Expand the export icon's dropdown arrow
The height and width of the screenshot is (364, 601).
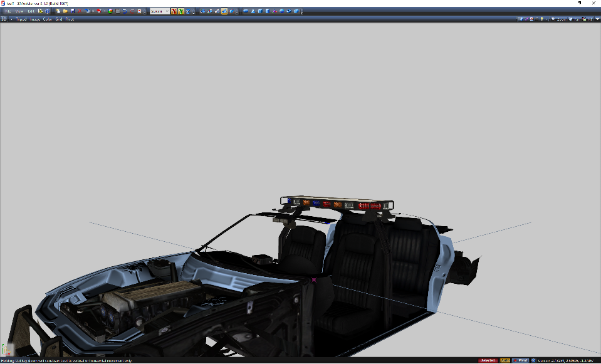click(x=104, y=11)
